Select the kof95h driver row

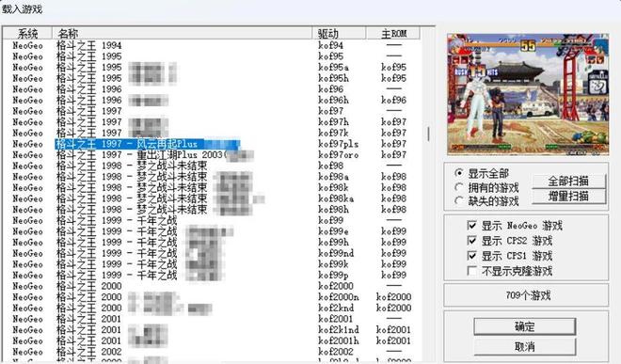click(x=212, y=78)
